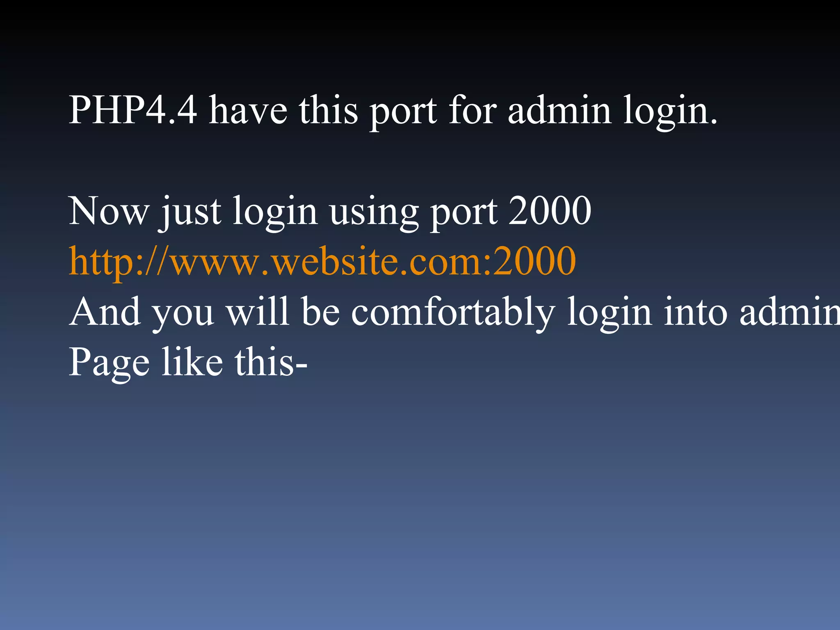Select the line 'Now just login using port 2000'

[330, 212]
